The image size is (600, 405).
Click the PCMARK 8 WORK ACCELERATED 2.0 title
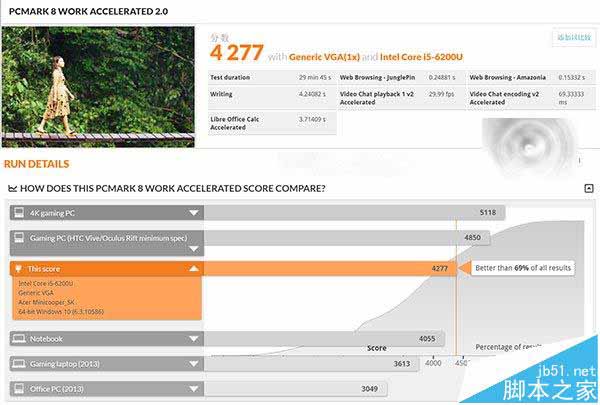click(x=88, y=11)
